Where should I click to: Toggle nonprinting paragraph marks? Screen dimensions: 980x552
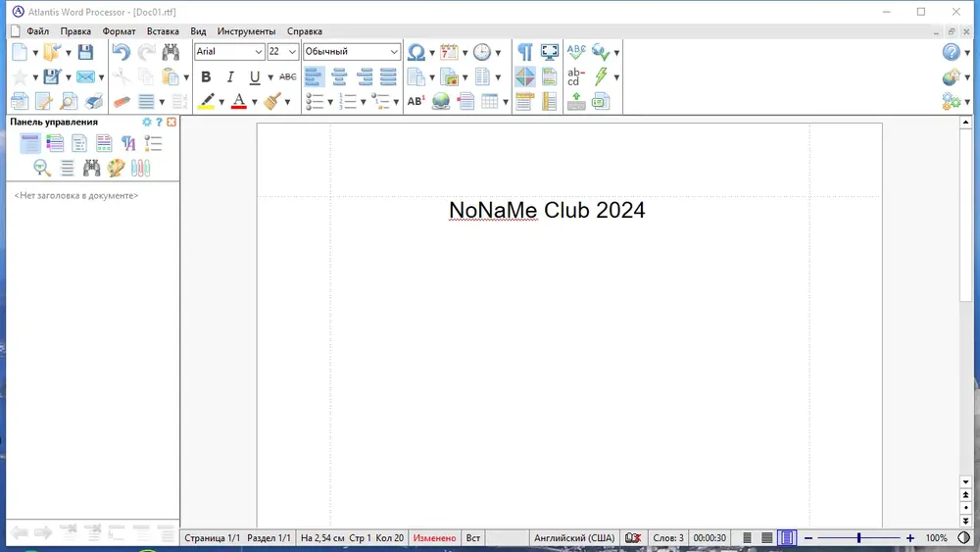point(525,53)
